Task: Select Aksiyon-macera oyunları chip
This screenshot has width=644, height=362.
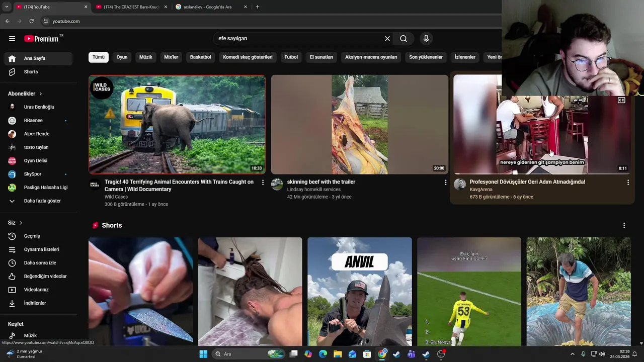Action: click(371, 57)
